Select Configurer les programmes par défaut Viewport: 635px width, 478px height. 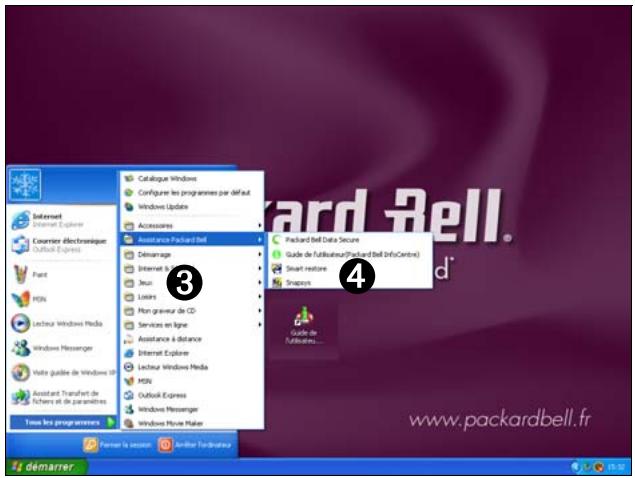(192, 193)
